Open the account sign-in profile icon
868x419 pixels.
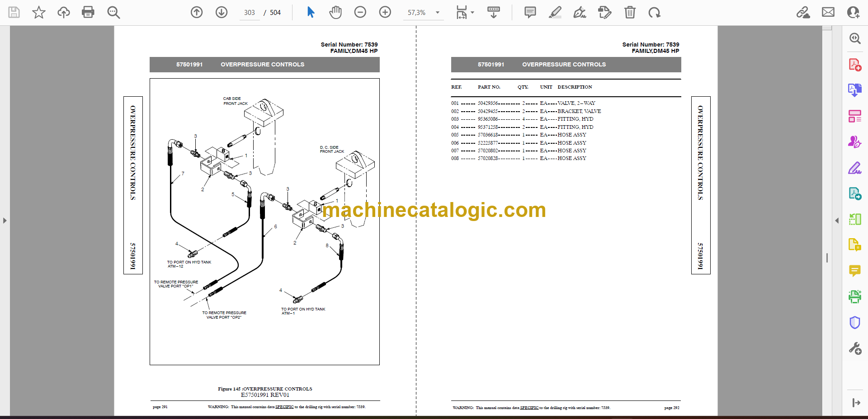(x=853, y=12)
